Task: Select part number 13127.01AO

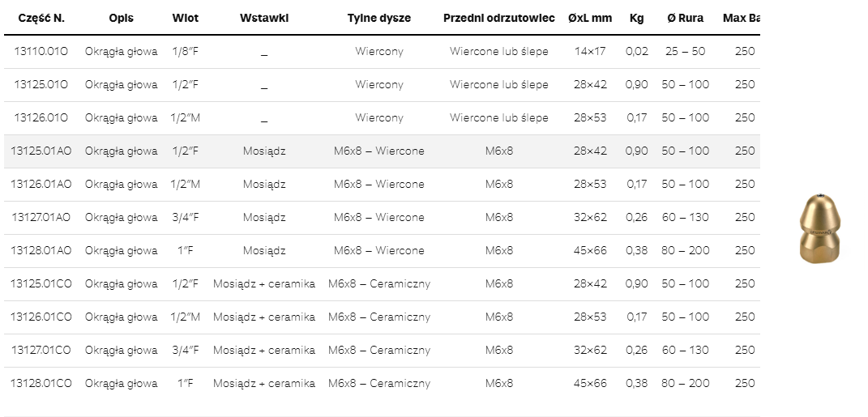Action: coord(41,218)
